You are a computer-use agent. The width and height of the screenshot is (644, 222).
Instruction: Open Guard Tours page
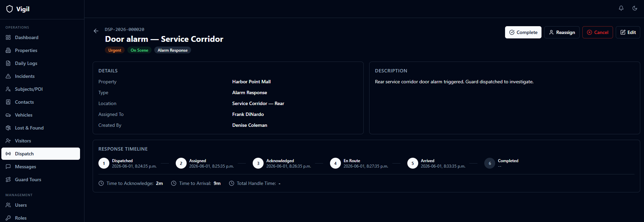tap(41, 180)
